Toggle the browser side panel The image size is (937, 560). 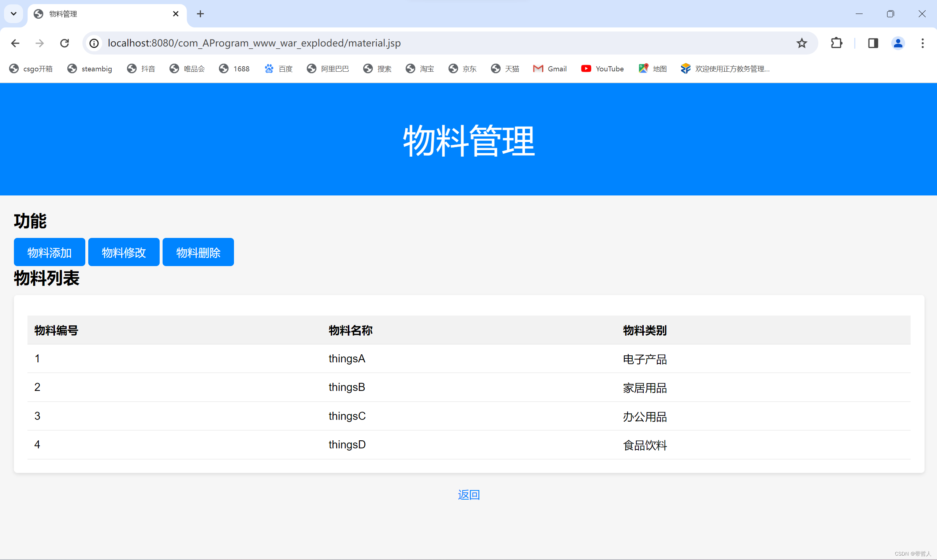coord(873,43)
